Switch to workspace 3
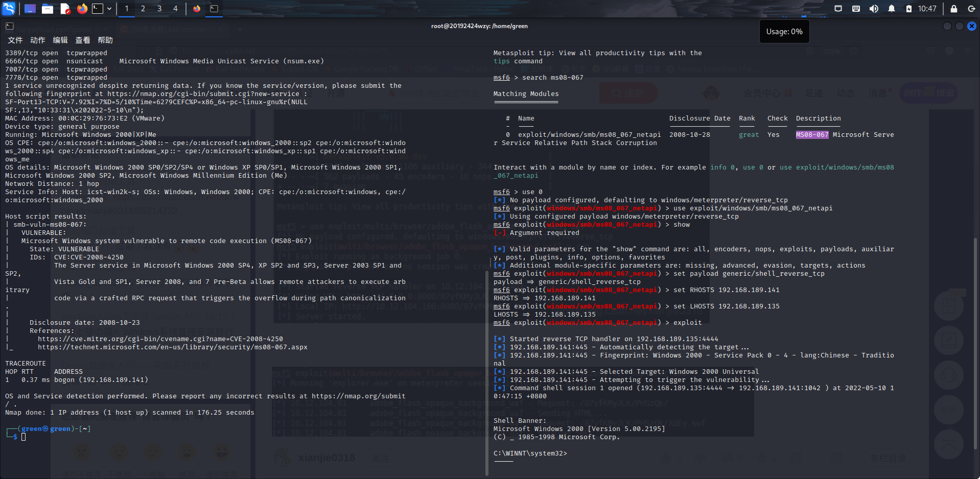 point(159,9)
